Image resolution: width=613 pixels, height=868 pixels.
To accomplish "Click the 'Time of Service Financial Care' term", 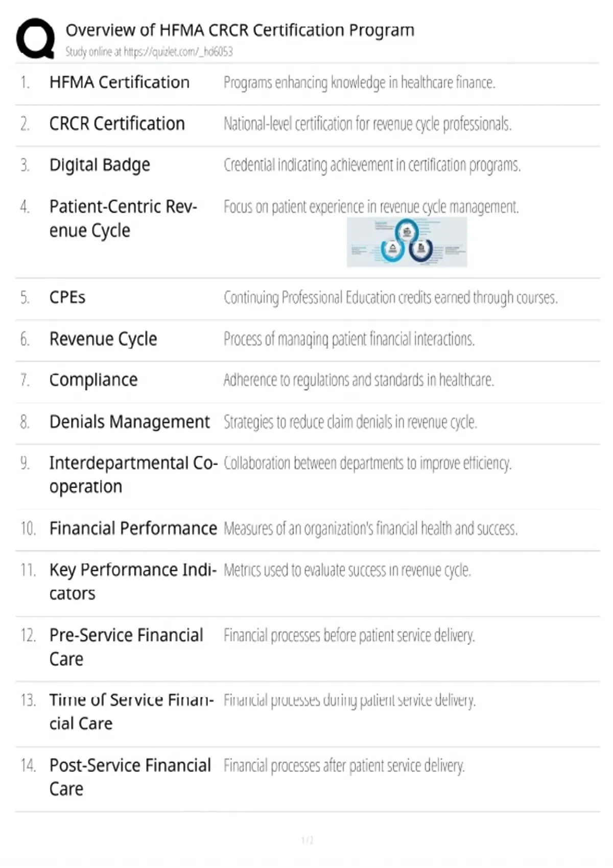I will (x=131, y=712).
